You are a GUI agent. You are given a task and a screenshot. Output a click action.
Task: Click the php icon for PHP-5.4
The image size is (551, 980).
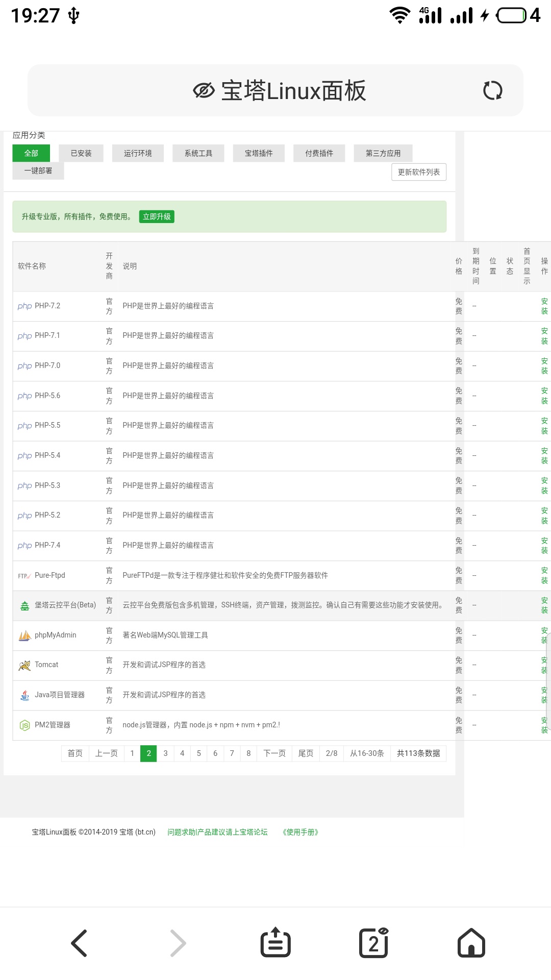click(x=24, y=456)
